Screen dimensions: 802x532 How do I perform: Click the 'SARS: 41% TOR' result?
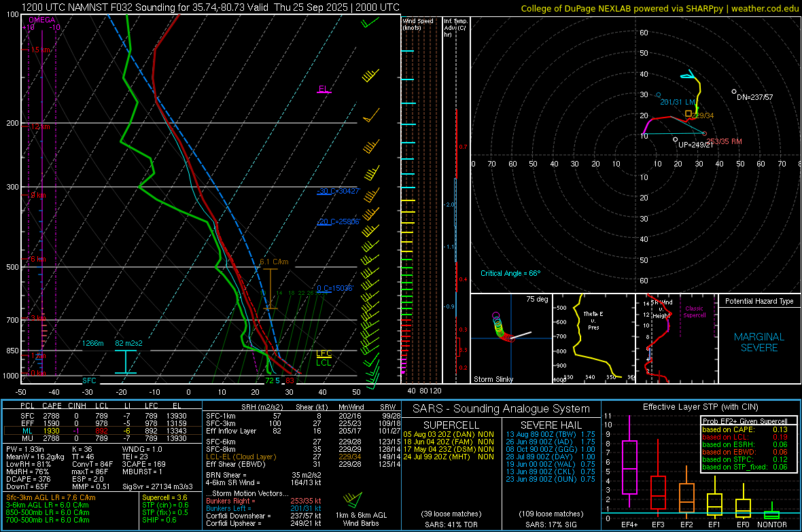[x=451, y=525]
